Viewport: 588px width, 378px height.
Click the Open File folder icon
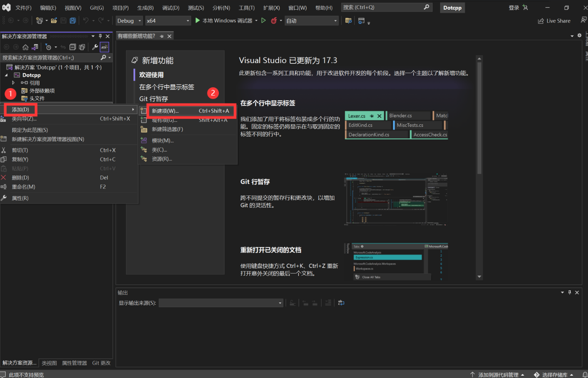54,21
